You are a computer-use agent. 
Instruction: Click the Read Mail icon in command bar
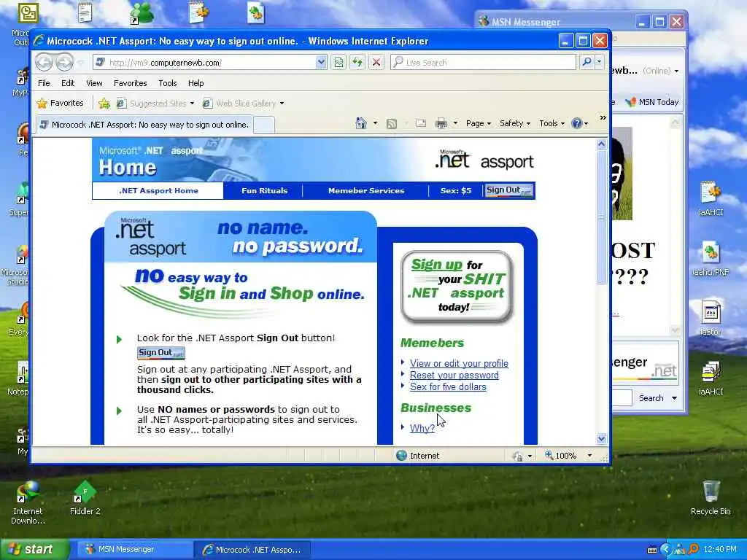click(x=421, y=123)
